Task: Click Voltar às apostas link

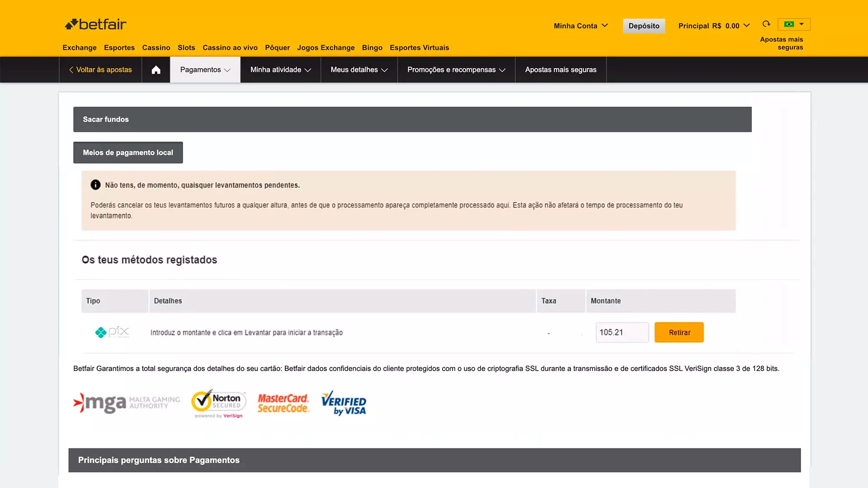Action: (100, 70)
